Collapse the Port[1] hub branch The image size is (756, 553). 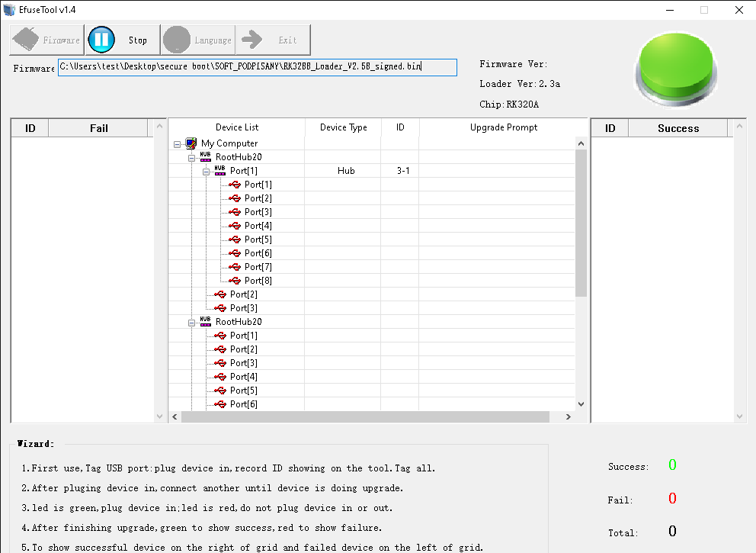[x=204, y=170]
